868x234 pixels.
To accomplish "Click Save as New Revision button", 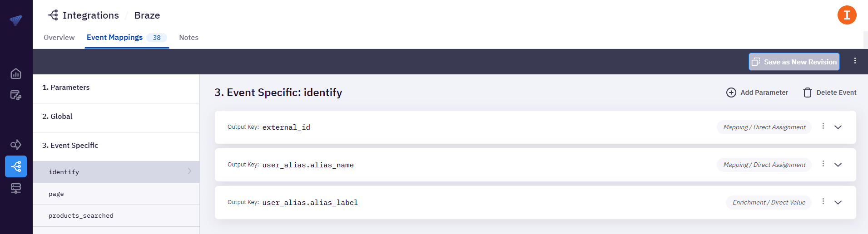I will coord(794,62).
